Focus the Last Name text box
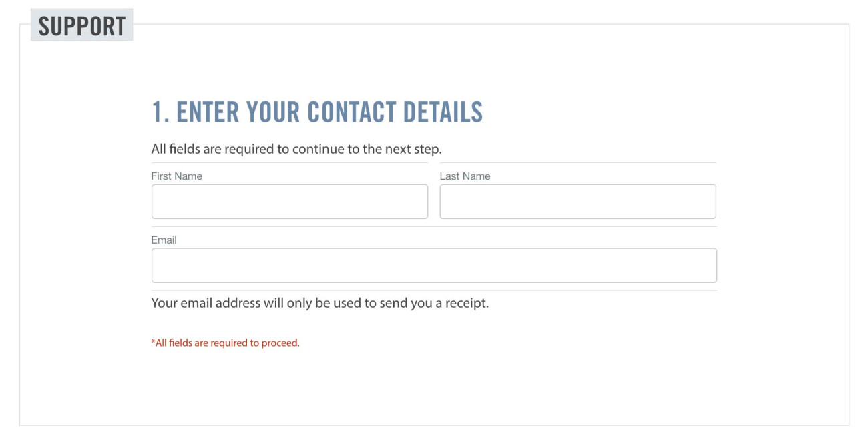This screenshot has width=868, height=446. [x=578, y=202]
